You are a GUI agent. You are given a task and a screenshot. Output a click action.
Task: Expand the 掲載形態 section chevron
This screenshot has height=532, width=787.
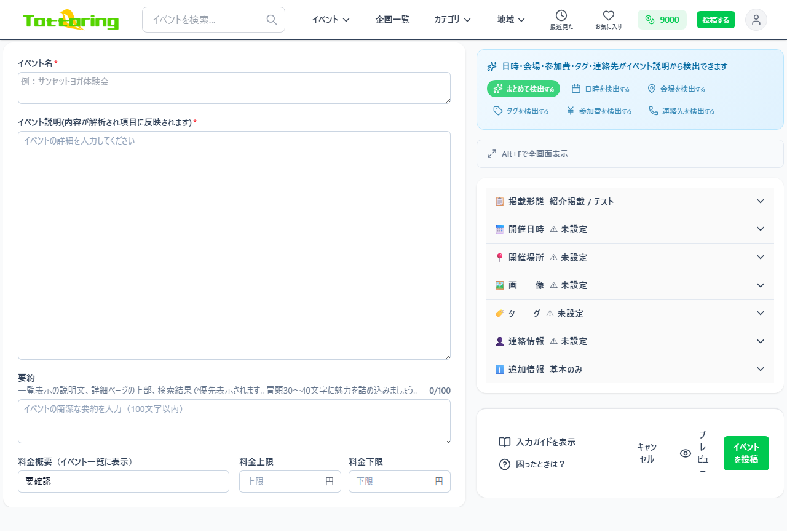tap(761, 201)
